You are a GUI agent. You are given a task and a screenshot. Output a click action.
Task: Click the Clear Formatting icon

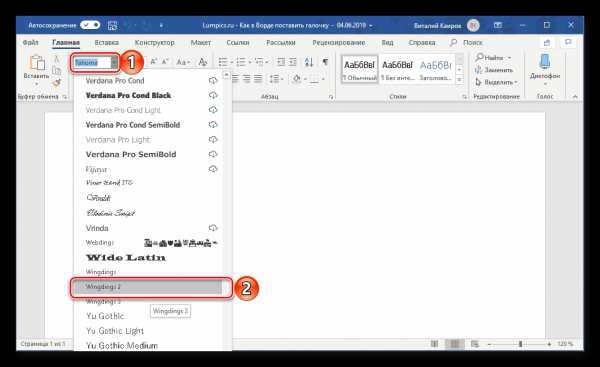pyautogui.click(x=202, y=62)
